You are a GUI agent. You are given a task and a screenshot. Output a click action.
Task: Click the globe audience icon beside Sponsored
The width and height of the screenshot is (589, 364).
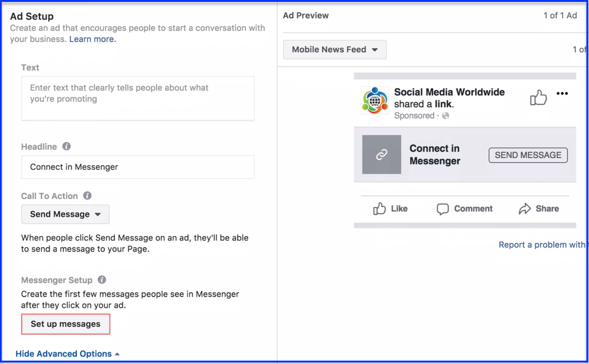point(446,116)
